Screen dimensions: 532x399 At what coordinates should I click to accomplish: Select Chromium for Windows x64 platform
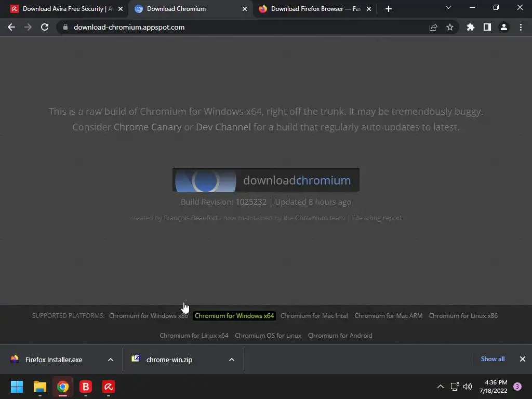coord(234,315)
